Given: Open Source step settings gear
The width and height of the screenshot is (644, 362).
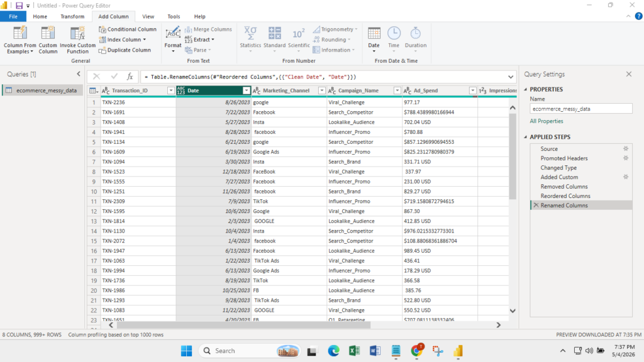Looking at the screenshot, I should [x=626, y=148].
